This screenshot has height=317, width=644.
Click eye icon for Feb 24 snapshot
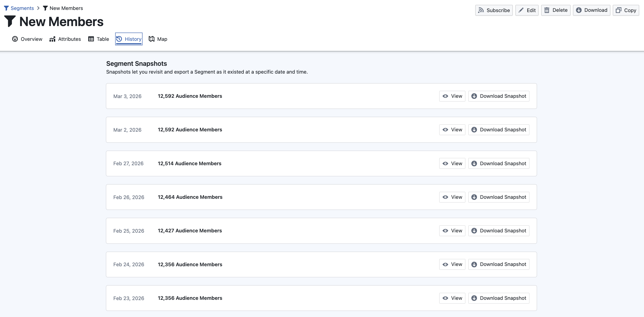[x=445, y=265]
